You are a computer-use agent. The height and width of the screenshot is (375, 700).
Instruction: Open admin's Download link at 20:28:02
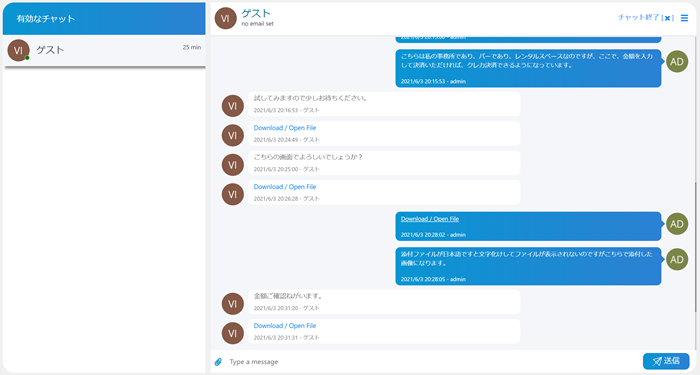pos(429,219)
